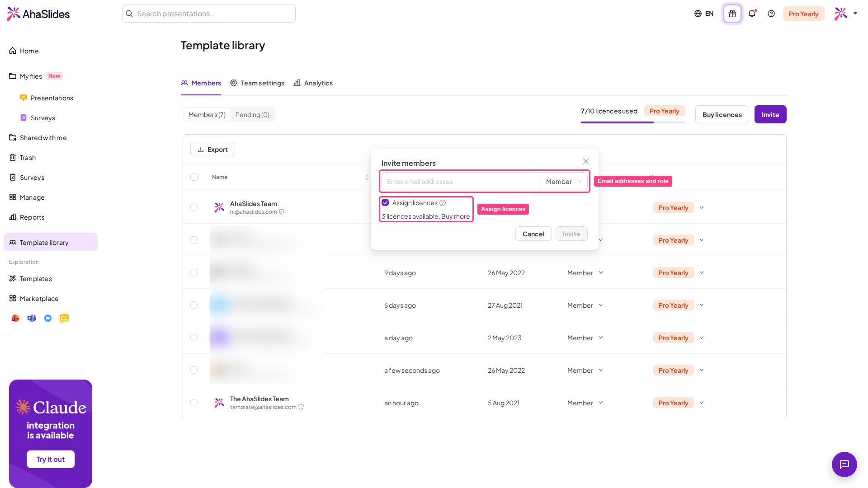Show the Pending (0) list
The height and width of the screenshot is (488, 868).
252,115
